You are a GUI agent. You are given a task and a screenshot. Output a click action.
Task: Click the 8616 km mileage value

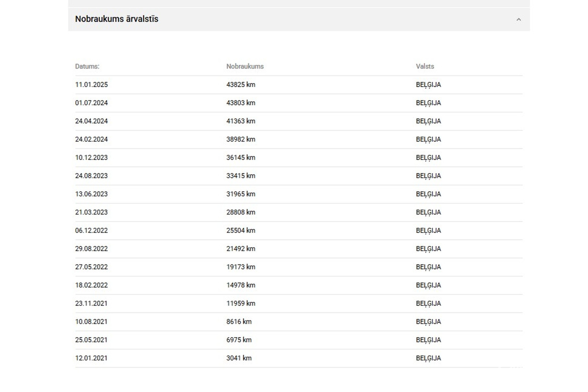[239, 322]
